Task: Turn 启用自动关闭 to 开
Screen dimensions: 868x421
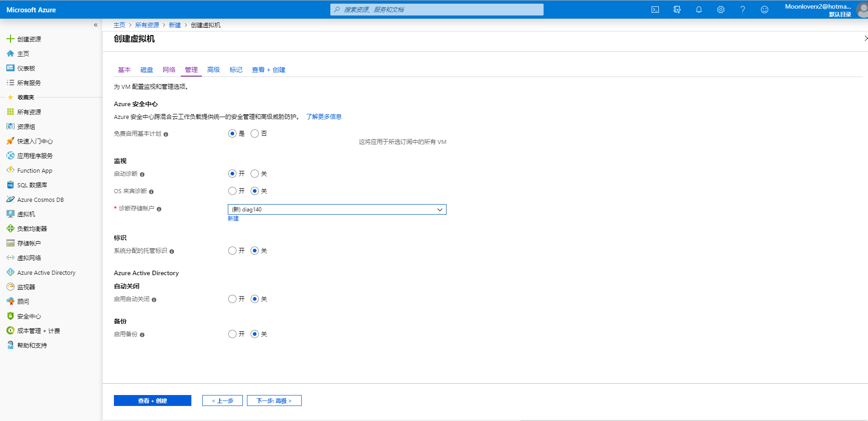Action: click(x=232, y=299)
